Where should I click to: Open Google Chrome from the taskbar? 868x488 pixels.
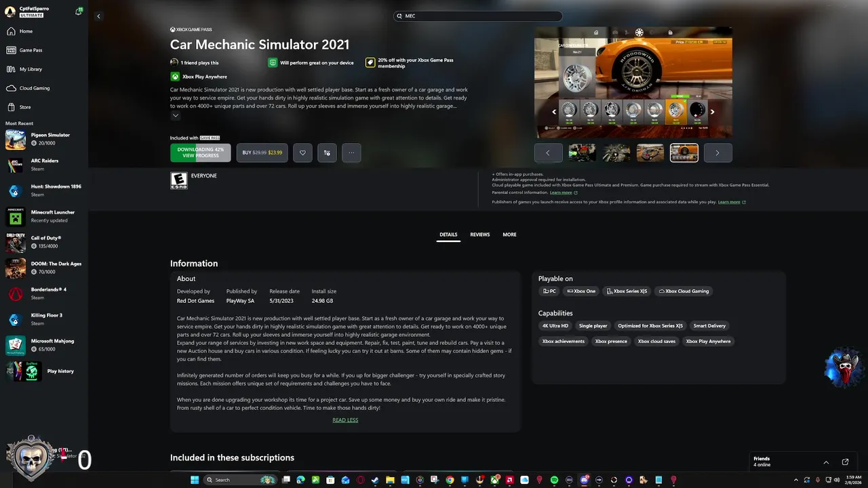click(450, 480)
